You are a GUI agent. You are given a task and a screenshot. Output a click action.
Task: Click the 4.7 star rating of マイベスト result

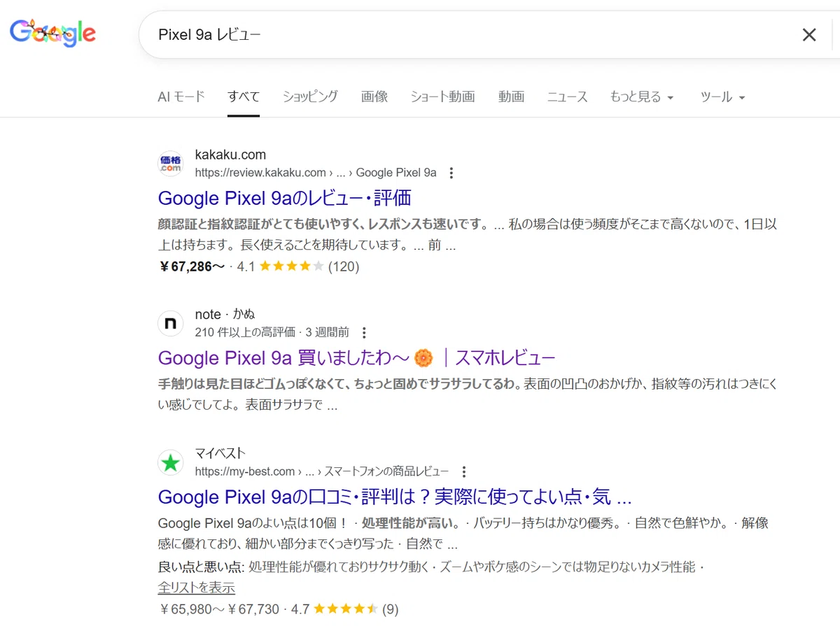click(344, 609)
